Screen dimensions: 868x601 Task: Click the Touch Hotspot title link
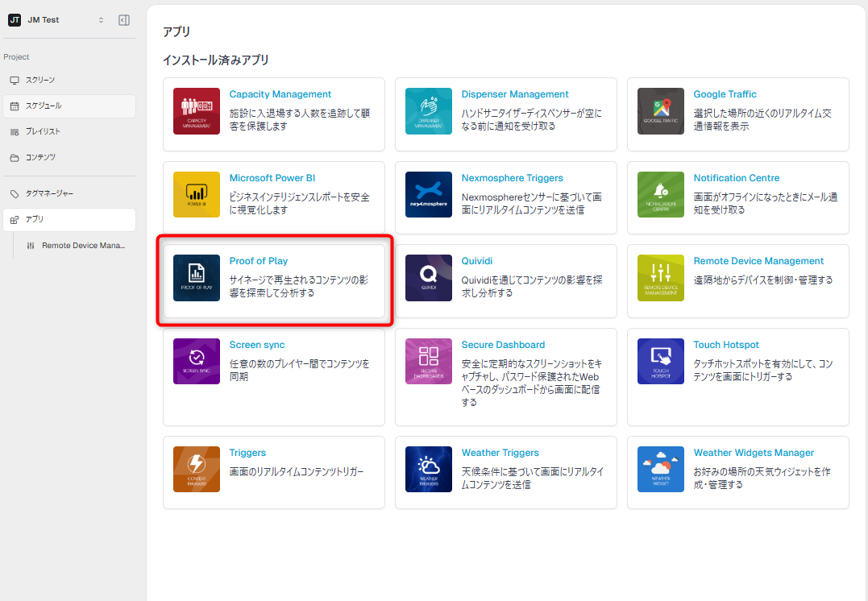[x=726, y=345]
